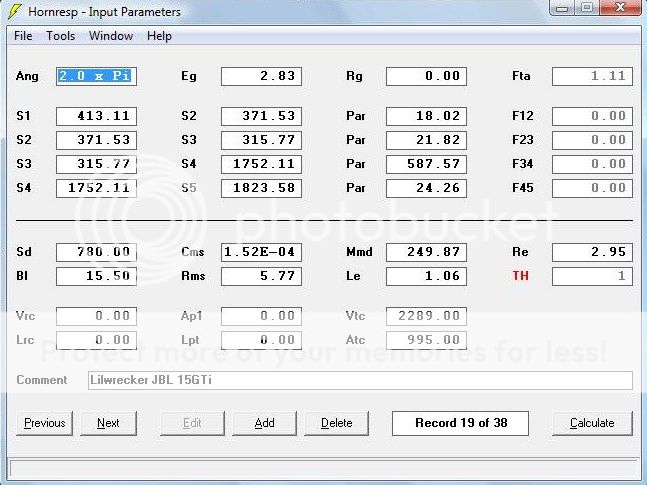Click the Record 19 of 38 box

click(460, 423)
